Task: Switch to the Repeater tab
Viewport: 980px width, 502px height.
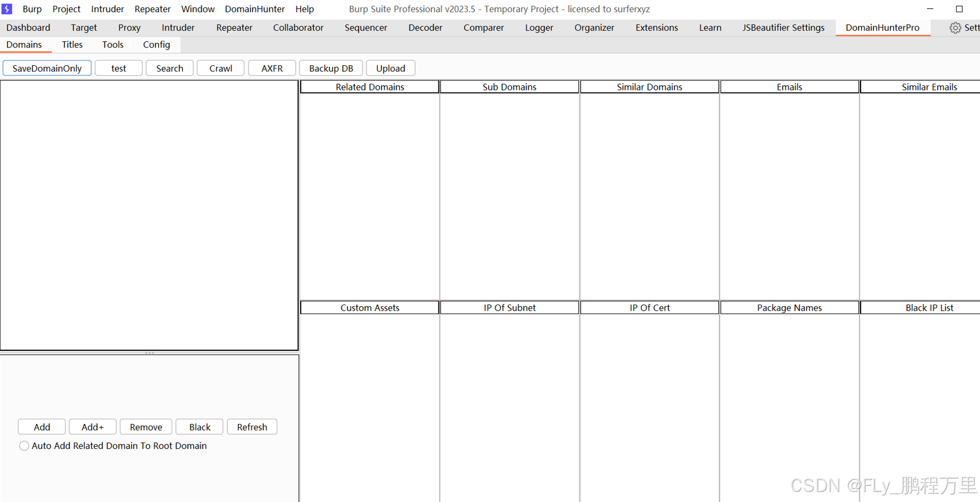Action: click(234, 27)
